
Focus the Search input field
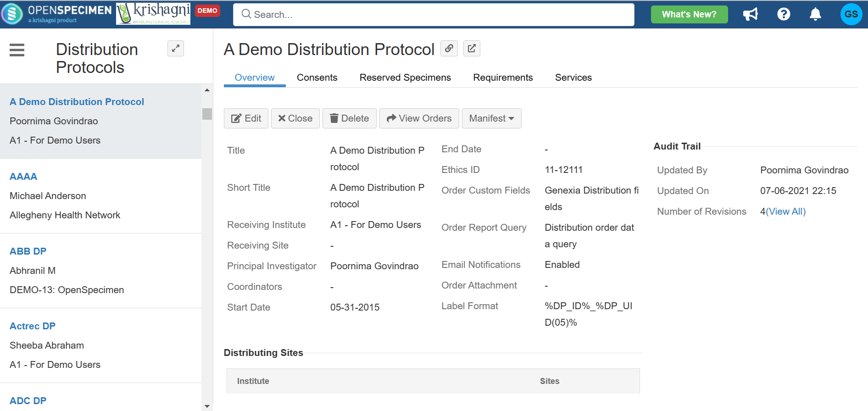click(434, 15)
